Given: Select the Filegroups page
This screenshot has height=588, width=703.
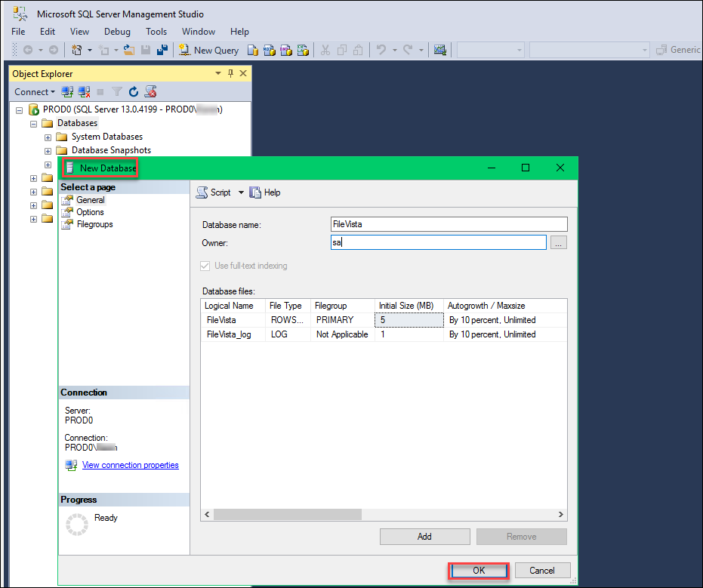Looking at the screenshot, I should click(x=94, y=224).
